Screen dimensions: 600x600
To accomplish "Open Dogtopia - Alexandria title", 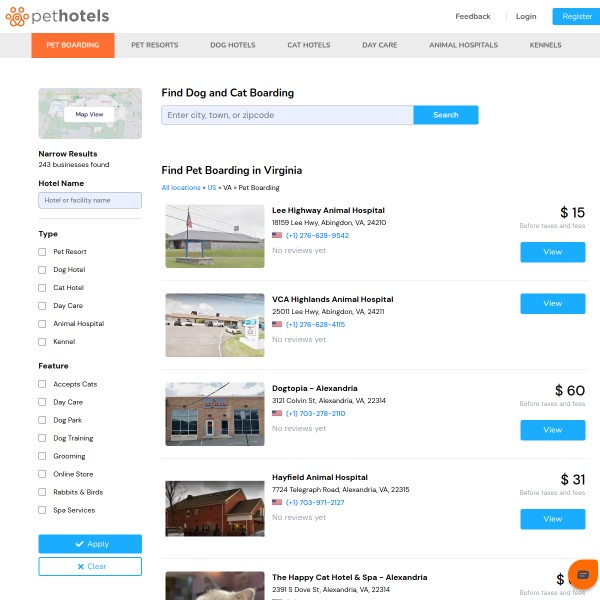I will (x=315, y=388).
